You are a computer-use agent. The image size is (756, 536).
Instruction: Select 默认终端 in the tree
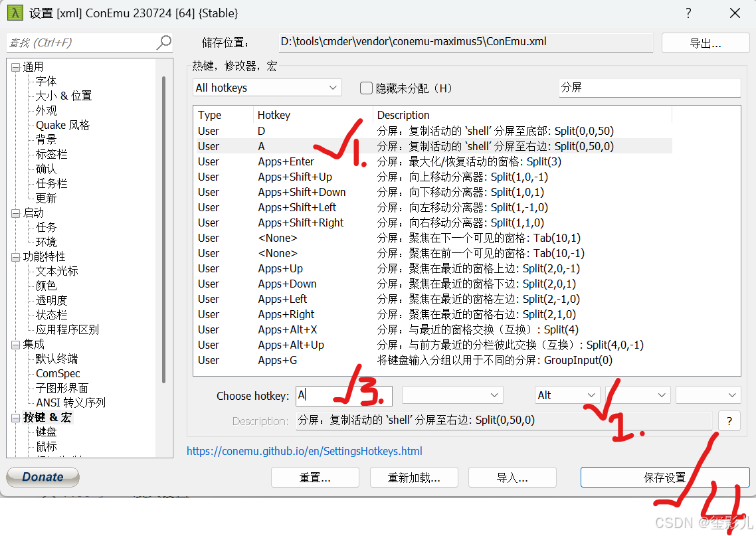(56, 359)
